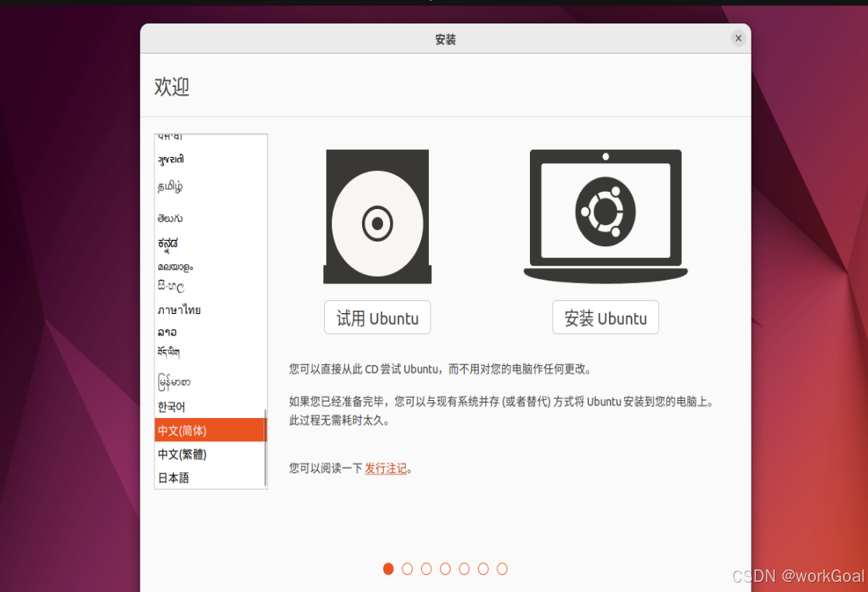Close the 安装 installer window

click(738, 38)
